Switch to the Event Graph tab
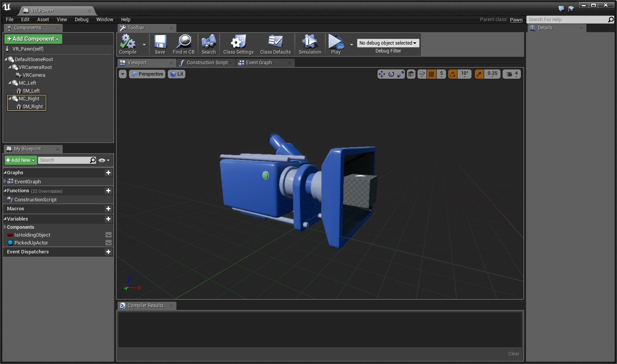This screenshot has width=617, height=364. point(259,63)
